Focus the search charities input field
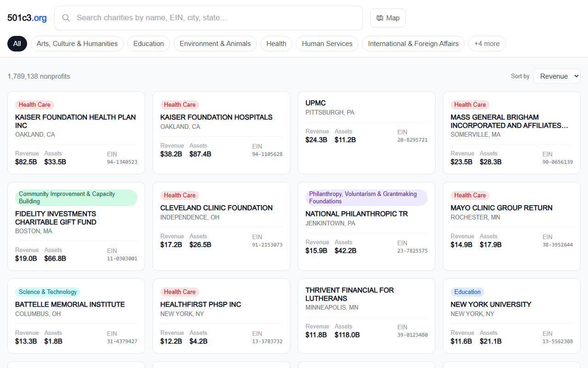Viewport: 588px width, 368px height. (209, 18)
